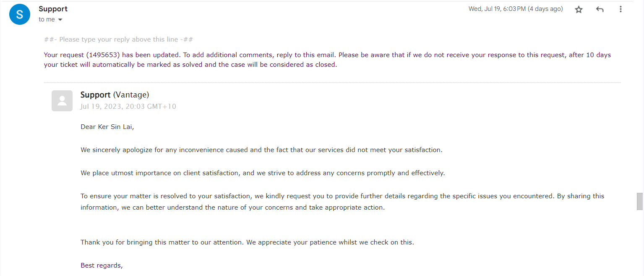
Task: Click the "Dear Ker Sin Lai," greeting
Action: (x=107, y=126)
